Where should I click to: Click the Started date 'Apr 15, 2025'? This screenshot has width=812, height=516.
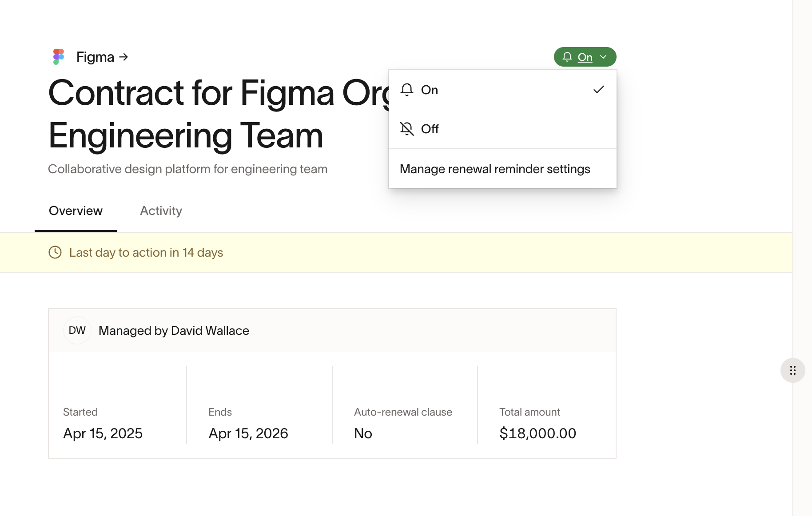(103, 433)
